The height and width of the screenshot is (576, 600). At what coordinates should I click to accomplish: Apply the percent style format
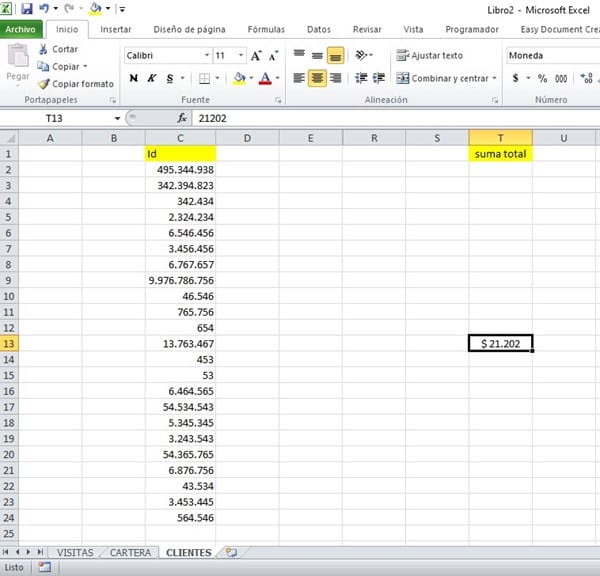(x=542, y=78)
